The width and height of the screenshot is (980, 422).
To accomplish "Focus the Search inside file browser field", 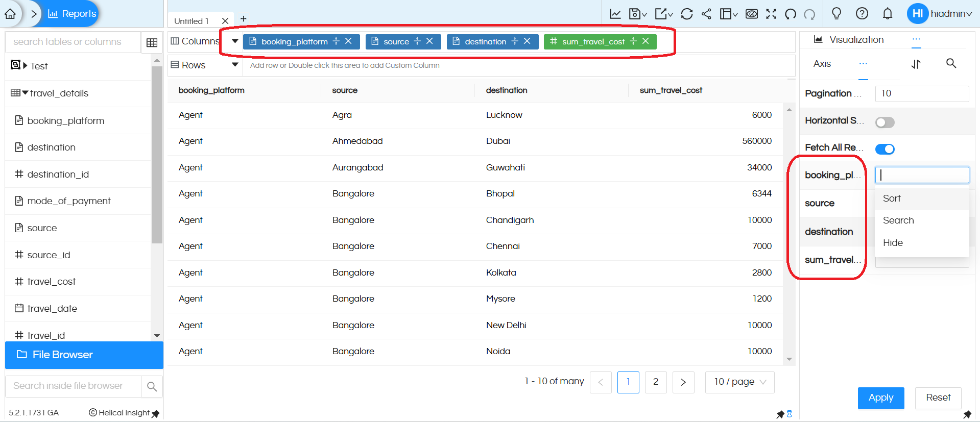I will 73,386.
